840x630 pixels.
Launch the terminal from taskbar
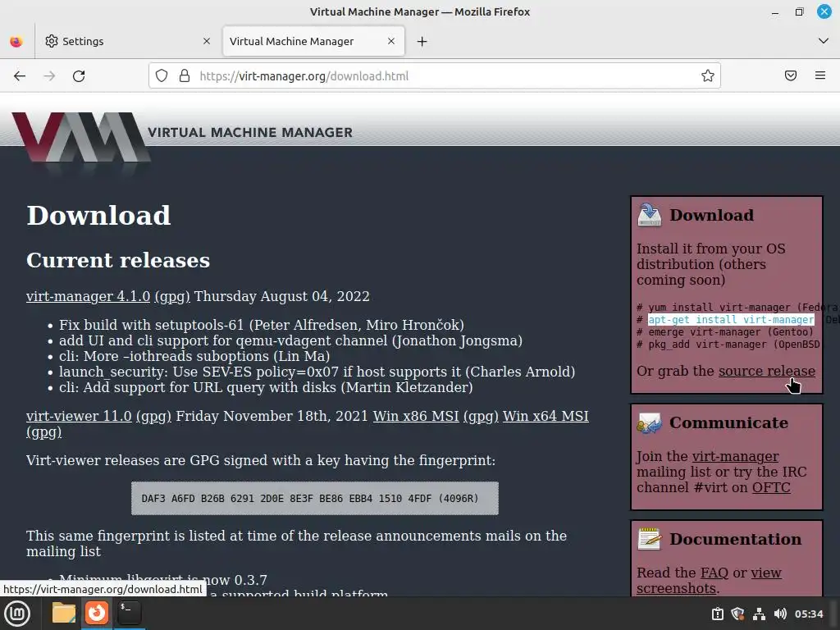coord(129,613)
